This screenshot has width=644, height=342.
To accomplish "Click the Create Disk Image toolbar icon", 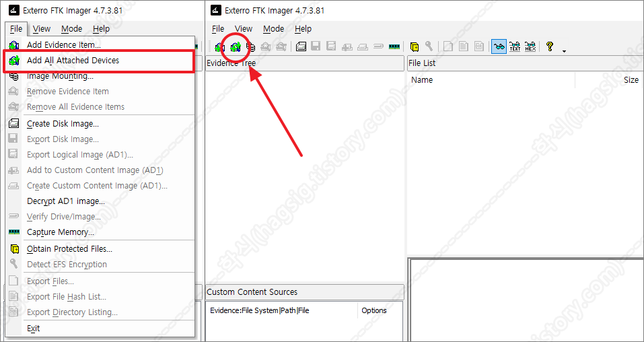I will point(301,46).
